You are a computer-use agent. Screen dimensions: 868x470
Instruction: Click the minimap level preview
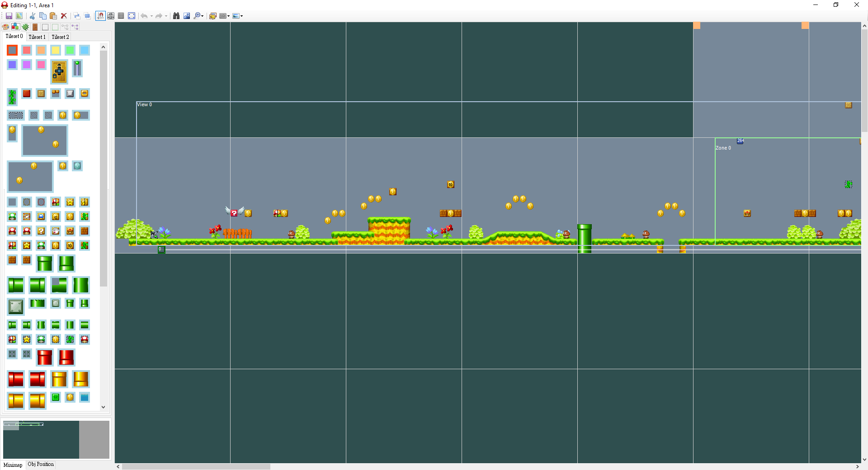pos(41,439)
